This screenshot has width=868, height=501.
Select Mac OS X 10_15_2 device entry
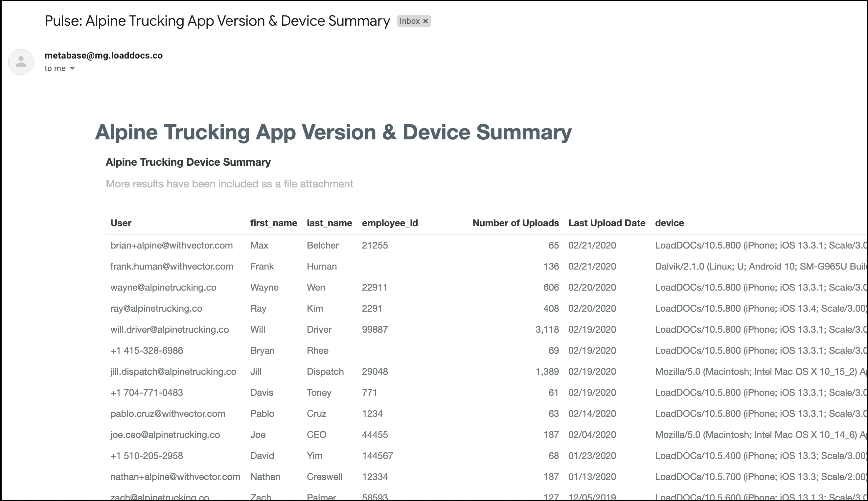tap(760, 371)
